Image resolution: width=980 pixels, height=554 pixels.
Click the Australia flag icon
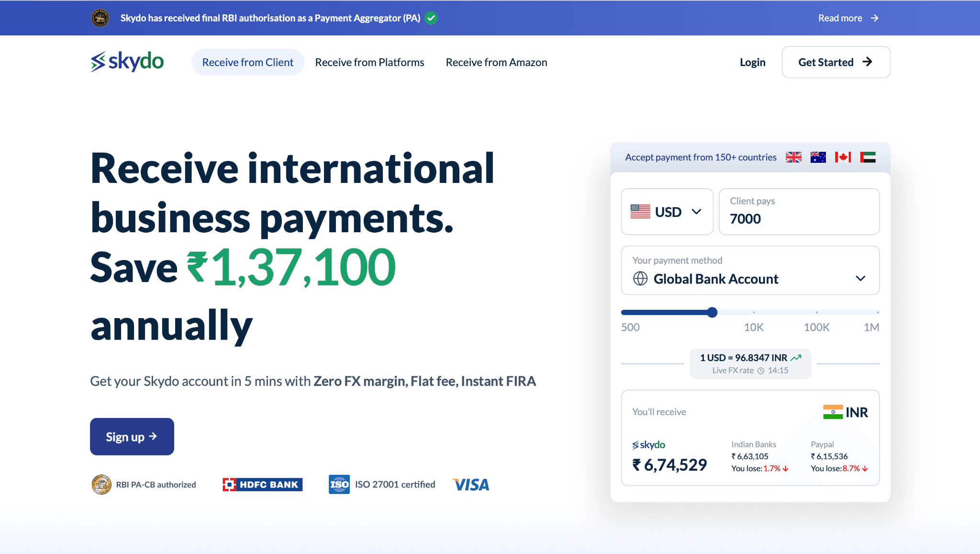(818, 157)
